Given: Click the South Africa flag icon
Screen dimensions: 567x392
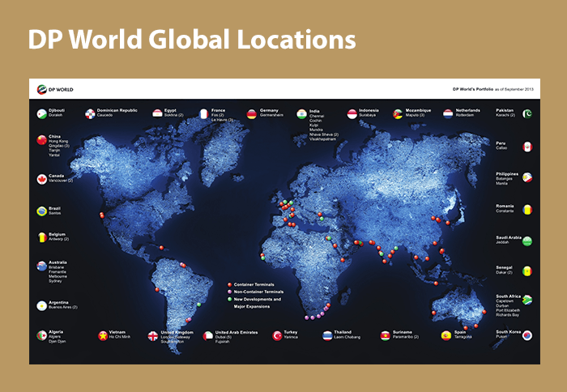Looking at the screenshot, I should click(527, 300).
